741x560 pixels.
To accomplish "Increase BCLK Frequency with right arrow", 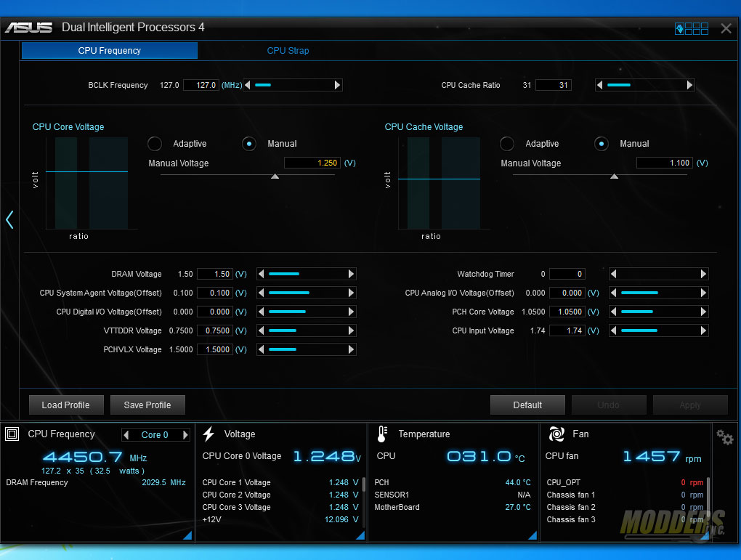I will 337,85.
